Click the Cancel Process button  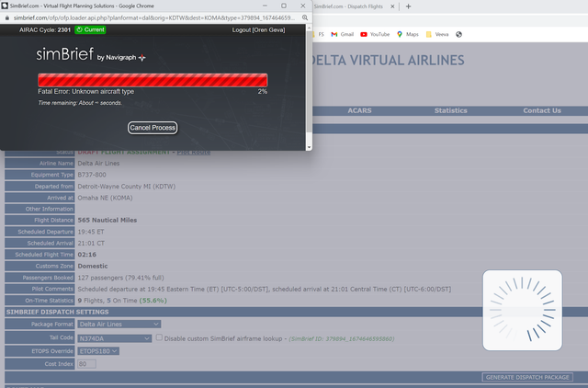(153, 128)
